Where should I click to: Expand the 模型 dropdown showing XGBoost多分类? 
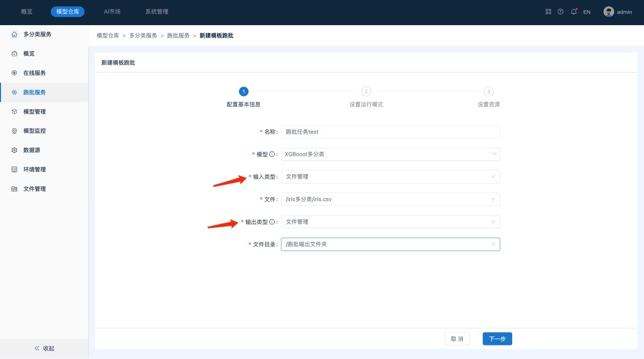390,154
